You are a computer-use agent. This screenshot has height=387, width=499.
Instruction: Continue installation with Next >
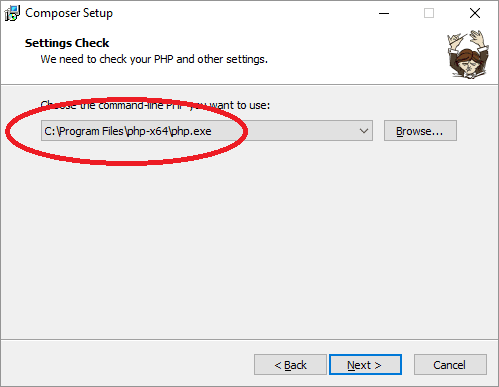click(x=365, y=365)
